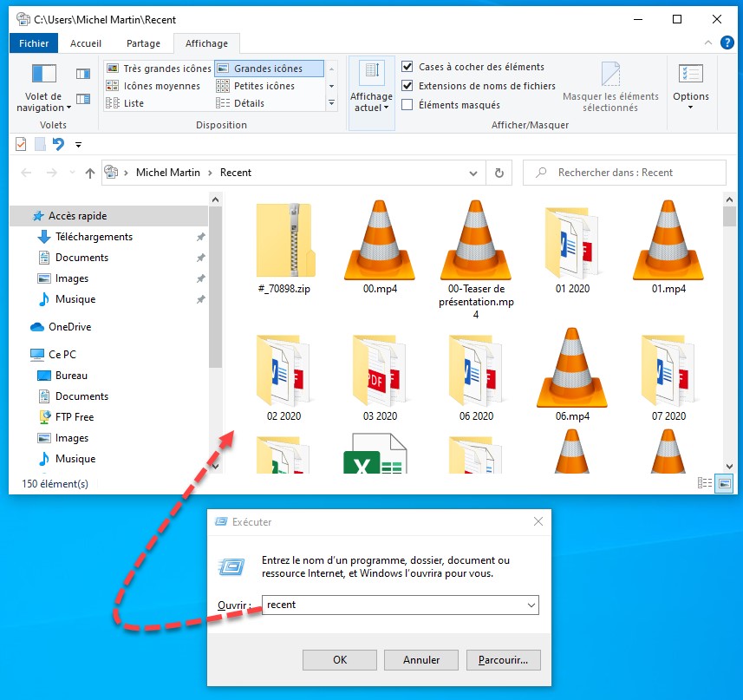
Task: Toggle Cases à cocher des éléments checkbox
Action: coord(407,67)
